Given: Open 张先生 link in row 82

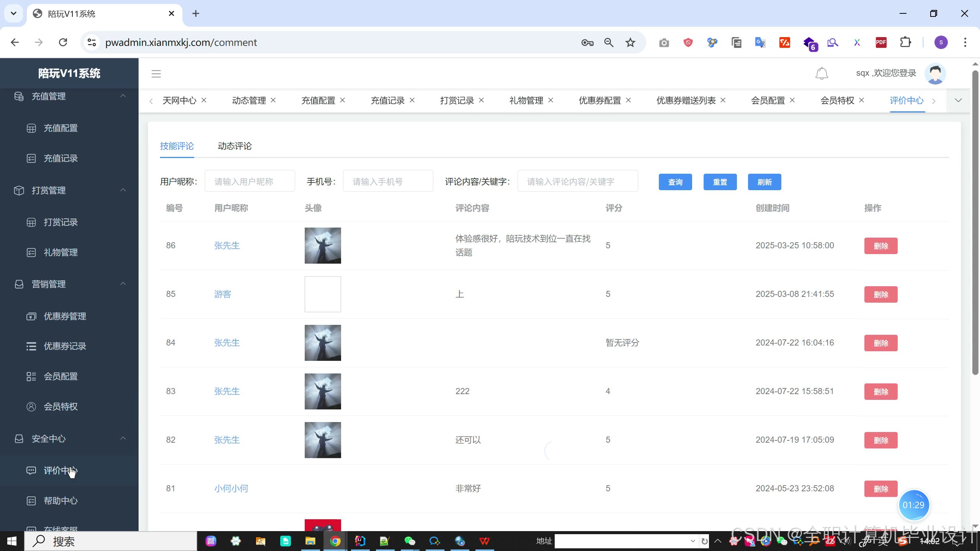Looking at the screenshot, I should pos(227,440).
